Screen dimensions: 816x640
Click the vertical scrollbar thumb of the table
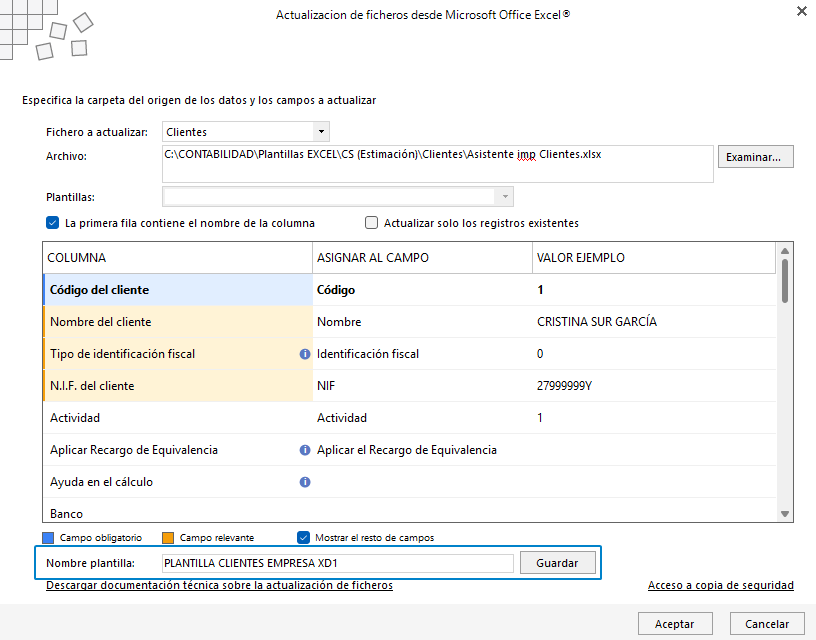pyautogui.click(x=785, y=281)
